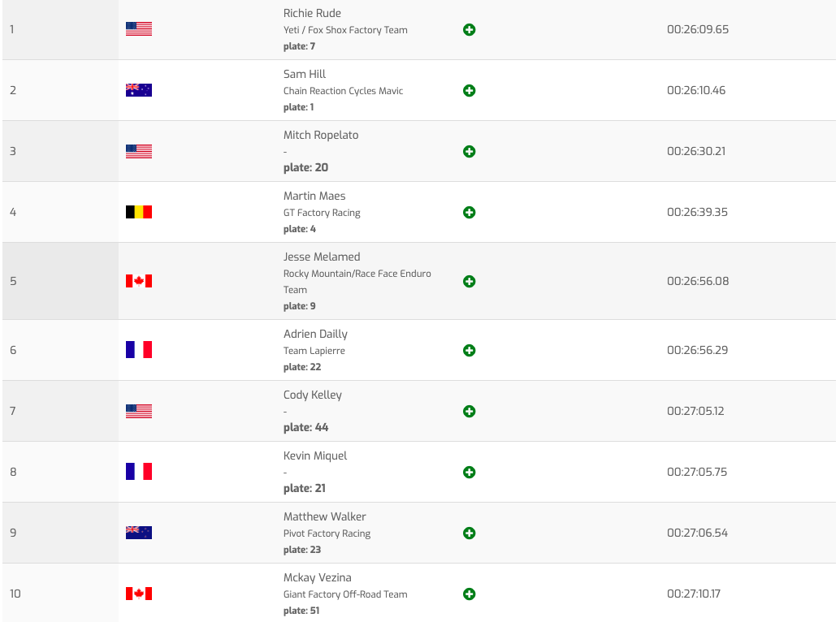This screenshot has width=840, height=622.
Task: Open rider name Richie Rude
Action: (312, 13)
